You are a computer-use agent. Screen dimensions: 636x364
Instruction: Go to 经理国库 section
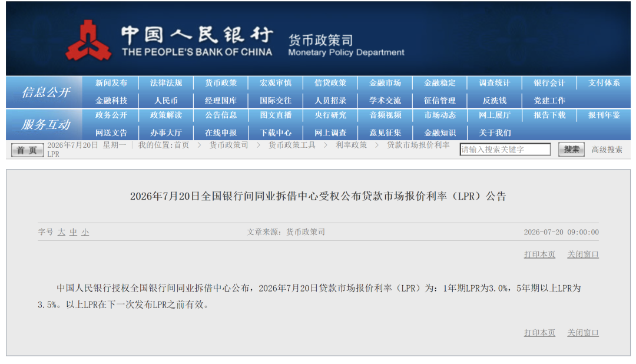(x=221, y=101)
